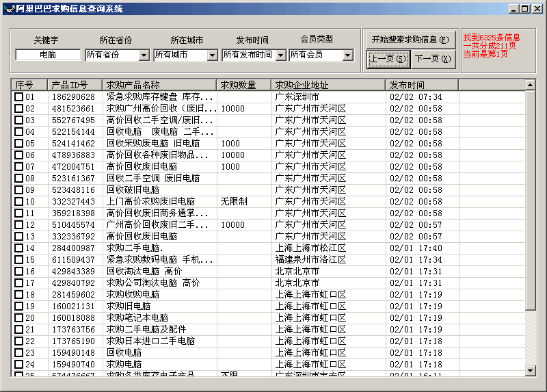This screenshot has width=547, height=392.
Task: Select 回收二手空调 废旧电脑 row text
Action: click(x=152, y=179)
